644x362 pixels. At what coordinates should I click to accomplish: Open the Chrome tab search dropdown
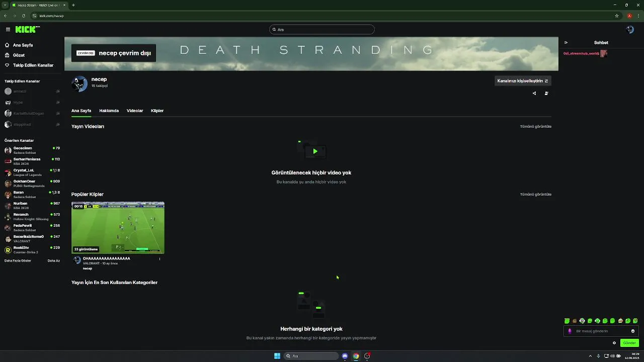click(x=5, y=5)
